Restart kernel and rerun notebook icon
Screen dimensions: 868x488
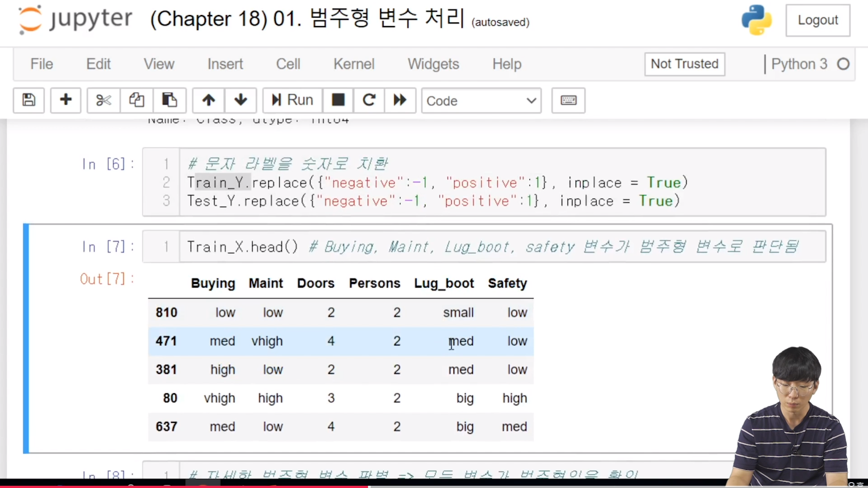click(400, 100)
